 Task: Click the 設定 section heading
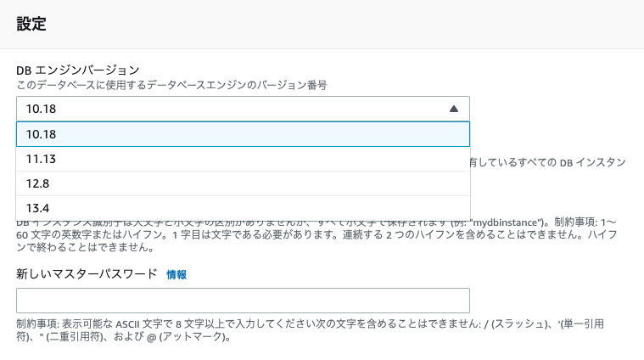(x=31, y=24)
